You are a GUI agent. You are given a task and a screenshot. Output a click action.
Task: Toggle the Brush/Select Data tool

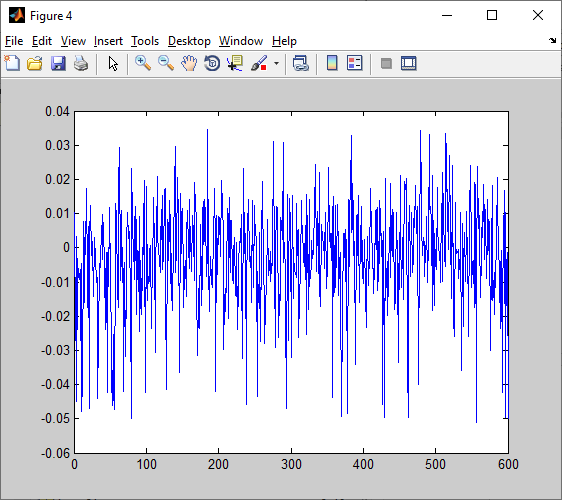coord(259,63)
